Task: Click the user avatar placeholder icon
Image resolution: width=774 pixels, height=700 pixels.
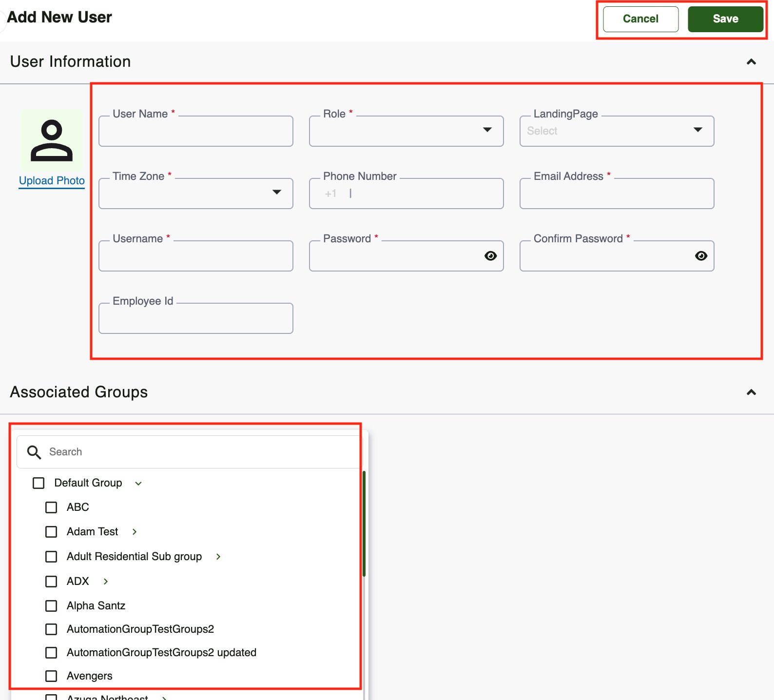Action: [x=52, y=140]
